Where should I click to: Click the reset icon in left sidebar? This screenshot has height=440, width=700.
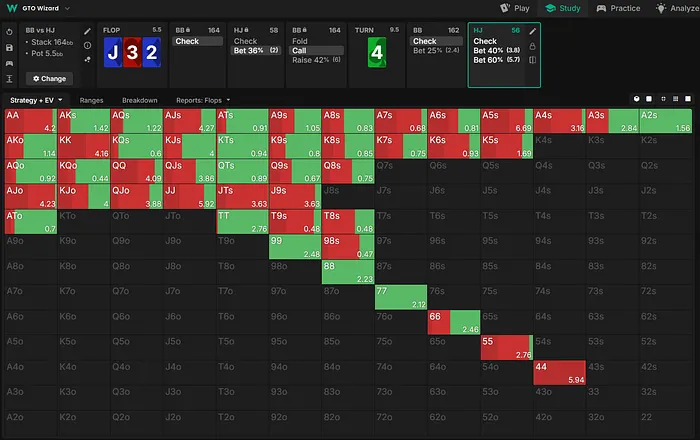9,31
